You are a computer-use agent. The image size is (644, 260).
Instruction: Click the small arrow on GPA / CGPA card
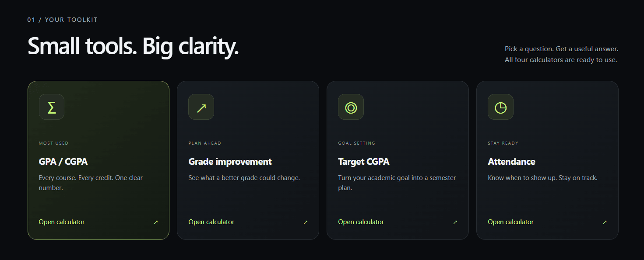155,222
